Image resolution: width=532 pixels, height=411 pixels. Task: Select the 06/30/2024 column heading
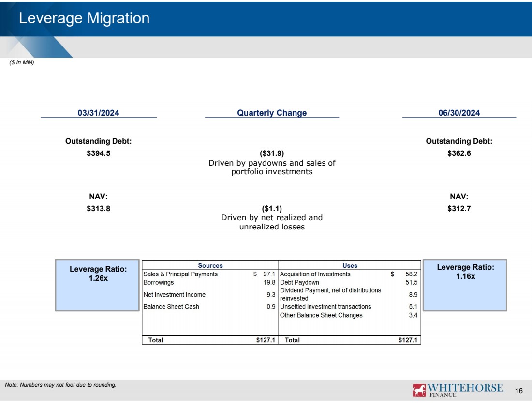(x=459, y=113)
